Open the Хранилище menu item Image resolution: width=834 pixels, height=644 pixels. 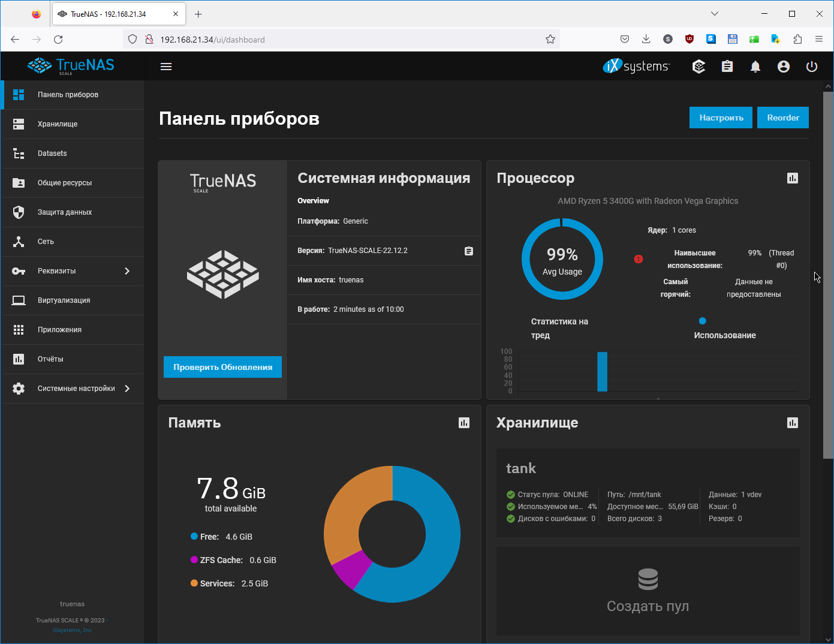[58, 124]
